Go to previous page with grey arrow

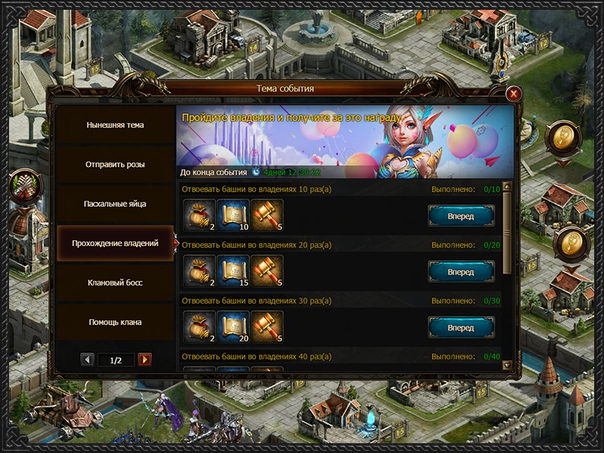point(87,360)
